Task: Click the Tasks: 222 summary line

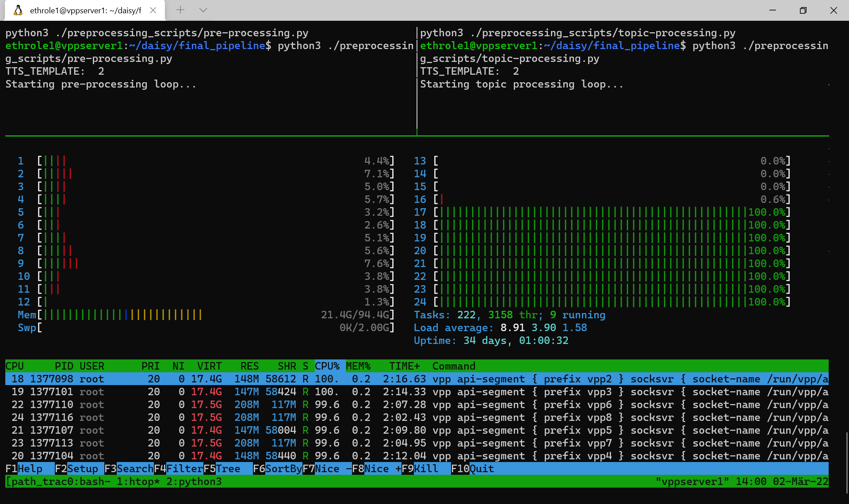Action: coord(509,315)
